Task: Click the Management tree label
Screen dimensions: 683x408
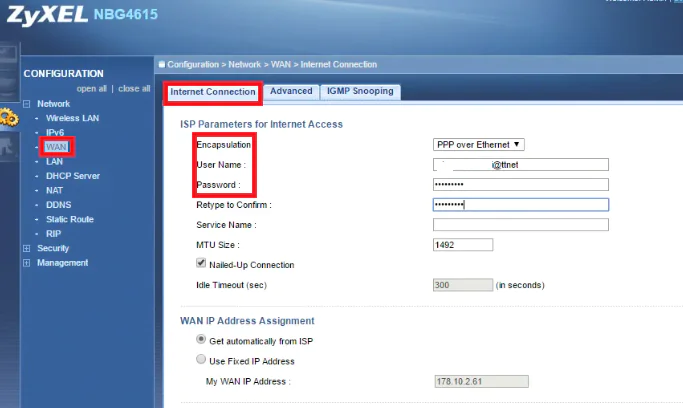Action: (62, 263)
